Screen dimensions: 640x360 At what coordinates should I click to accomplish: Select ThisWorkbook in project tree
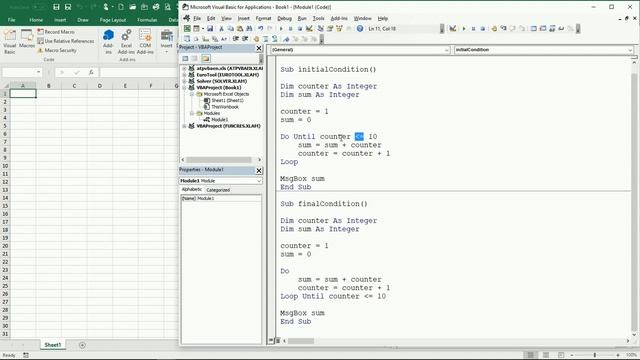click(225, 107)
